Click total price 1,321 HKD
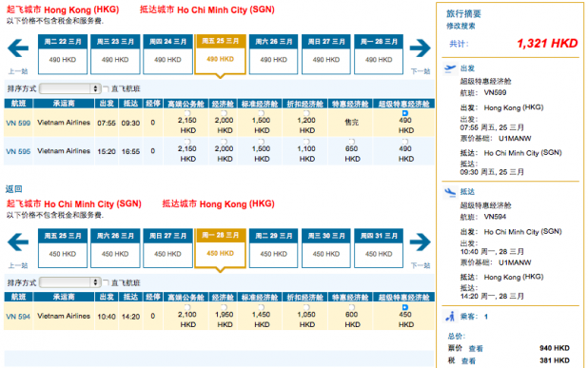This screenshot has height=368, width=588. (x=547, y=44)
